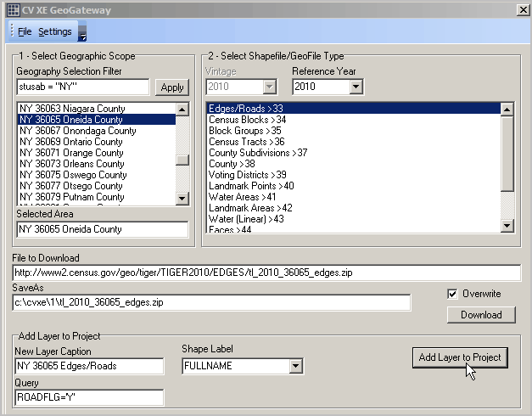Select NY 36075 Oswego County
Image resolution: width=532 pixels, height=416 pixels.
point(97,175)
